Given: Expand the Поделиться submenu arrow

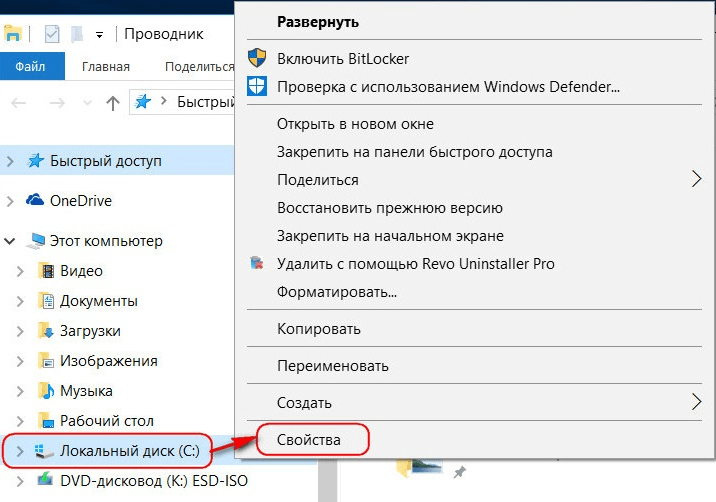Looking at the screenshot, I should (x=697, y=180).
